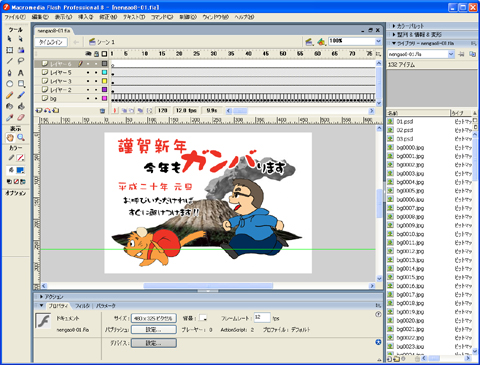The height and width of the screenshot is (365, 480).
Task: Click the insert layer folder icon
Action: pos(56,110)
